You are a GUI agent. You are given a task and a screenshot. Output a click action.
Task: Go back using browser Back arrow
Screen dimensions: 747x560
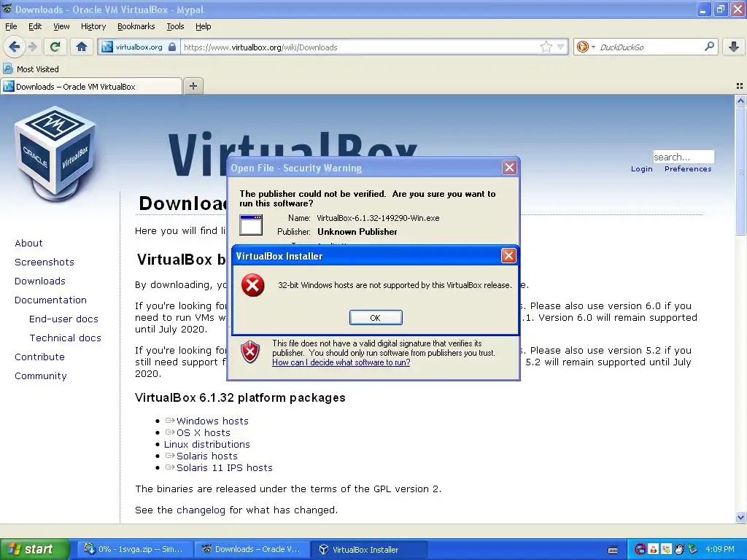tap(15, 47)
